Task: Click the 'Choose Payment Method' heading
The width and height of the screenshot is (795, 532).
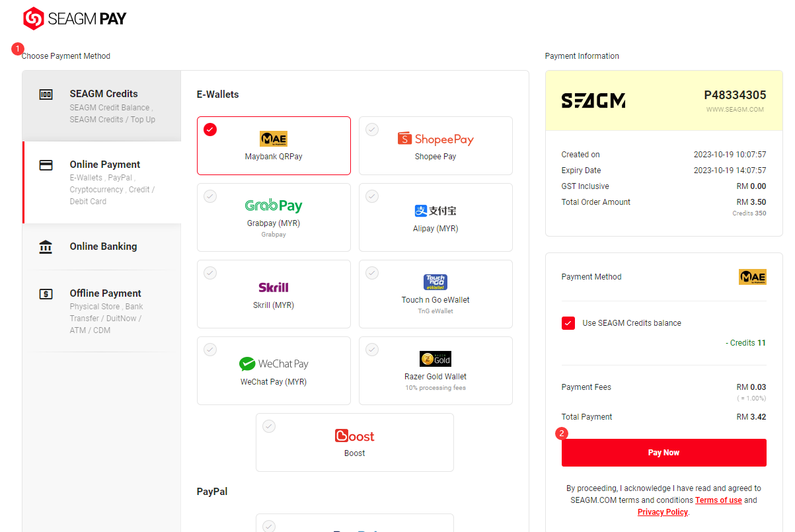Action: coord(66,56)
